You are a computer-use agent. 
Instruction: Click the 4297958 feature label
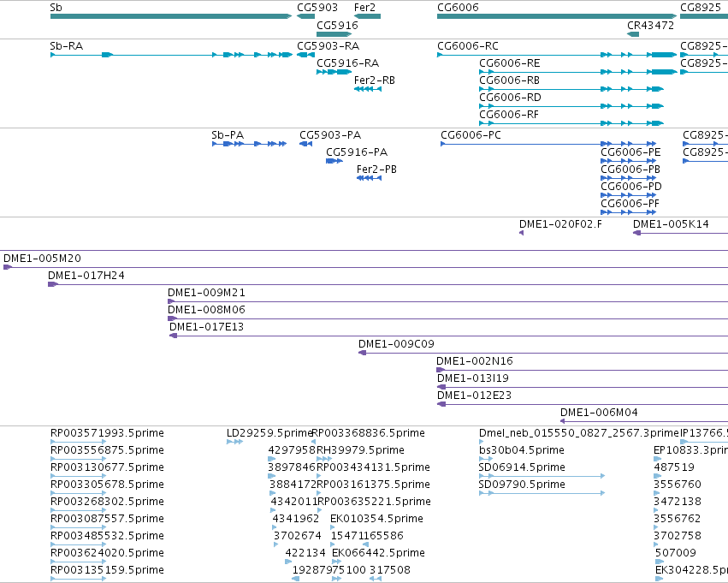click(292, 450)
